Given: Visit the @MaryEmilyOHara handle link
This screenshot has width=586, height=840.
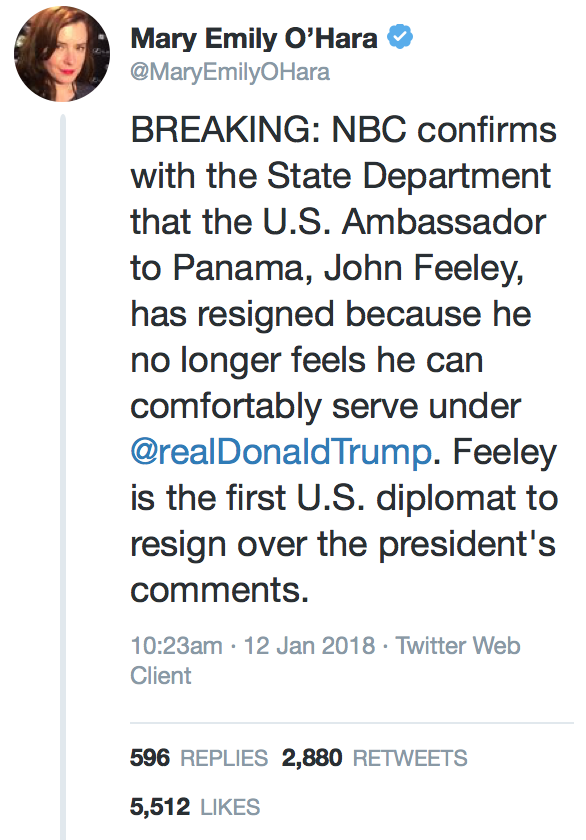Looking at the screenshot, I should click(x=230, y=72).
